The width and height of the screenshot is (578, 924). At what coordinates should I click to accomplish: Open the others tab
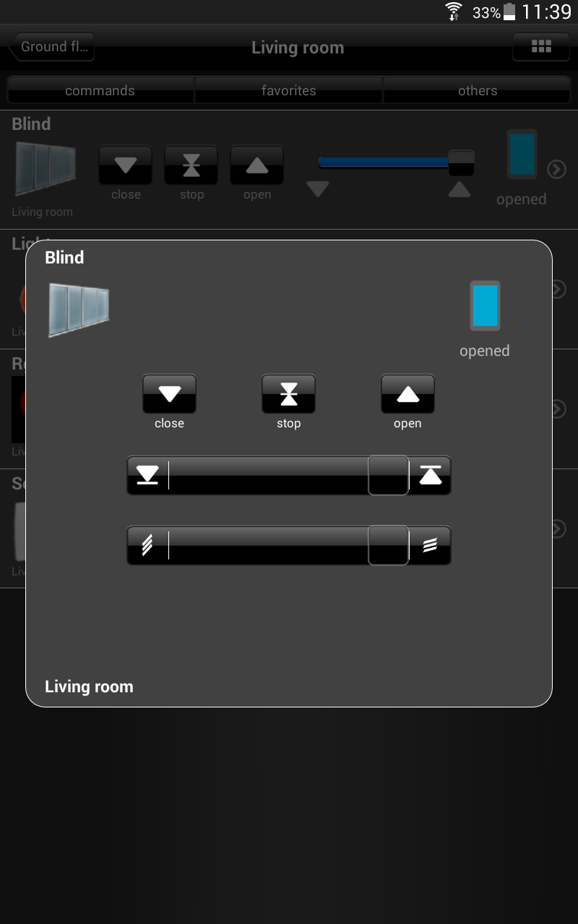coord(478,90)
